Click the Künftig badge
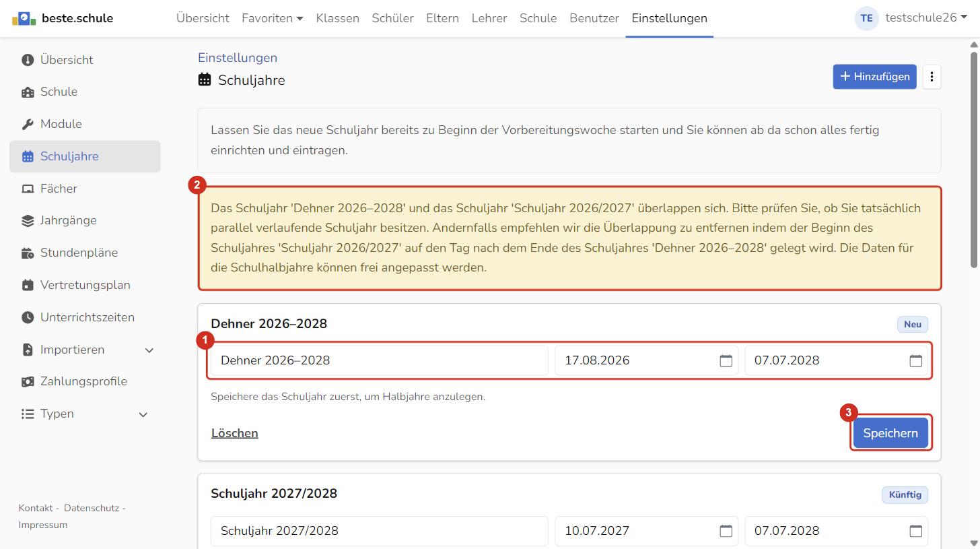The height and width of the screenshot is (549, 980). pyautogui.click(x=905, y=494)
